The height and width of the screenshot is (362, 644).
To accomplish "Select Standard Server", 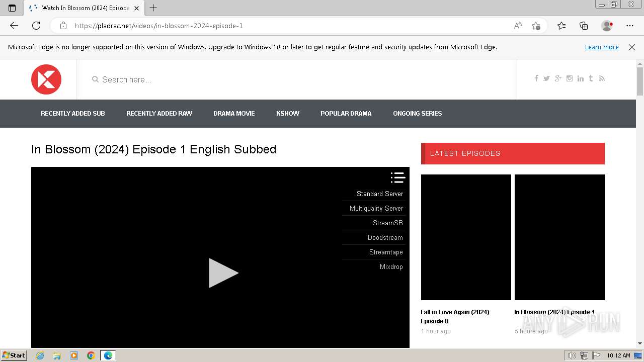I will point(380,194).
